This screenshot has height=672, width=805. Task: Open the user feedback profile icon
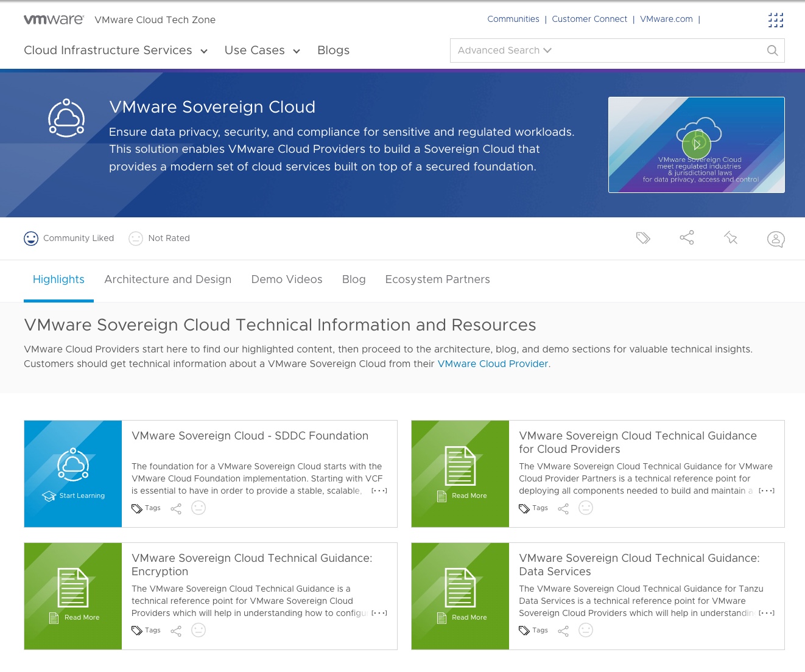click(x=776, y=239)
